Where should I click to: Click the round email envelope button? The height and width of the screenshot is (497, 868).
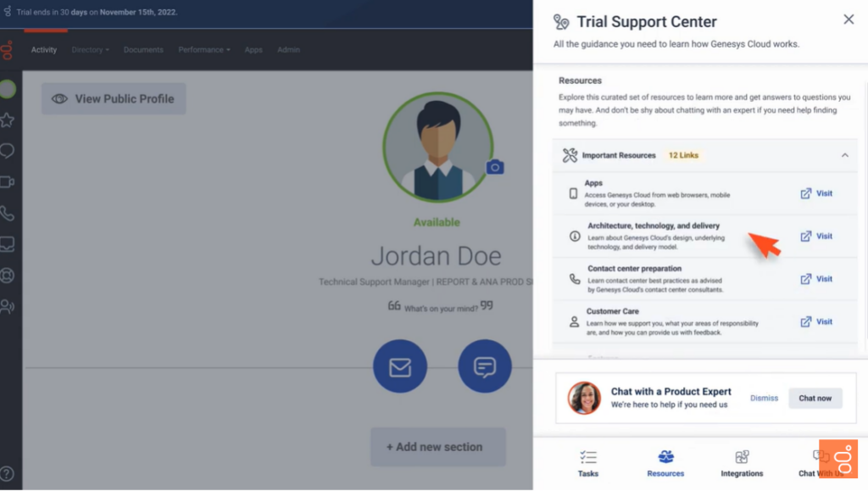(x=400, y=367)
